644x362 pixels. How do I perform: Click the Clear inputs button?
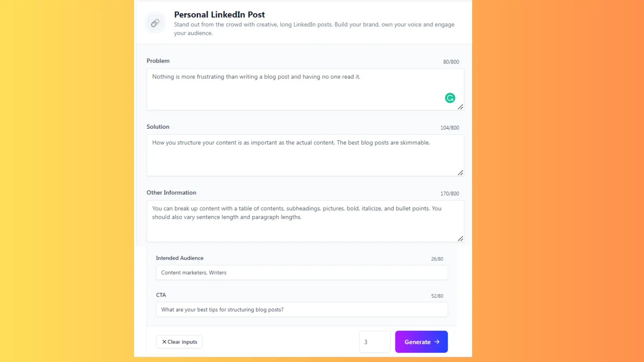[x=180, y=342]
